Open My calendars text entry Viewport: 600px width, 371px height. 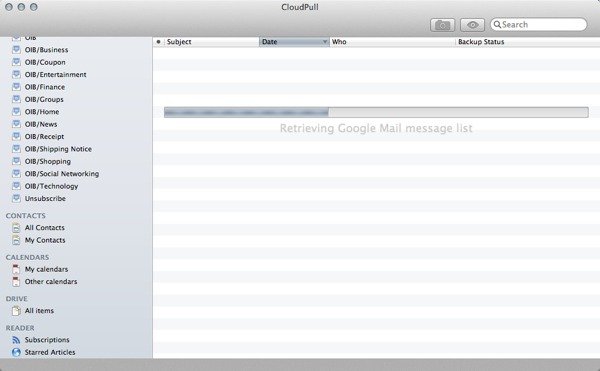click(46, 269)
